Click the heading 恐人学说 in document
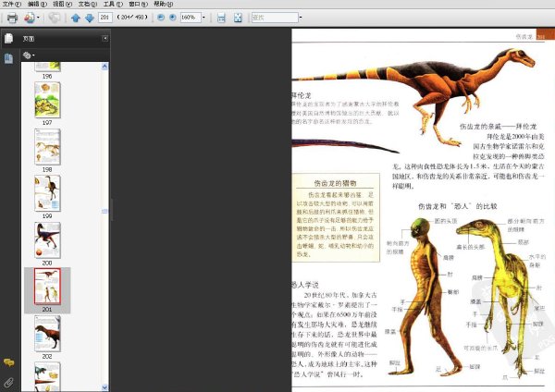 pyautogui.click(x=305, y=285)
